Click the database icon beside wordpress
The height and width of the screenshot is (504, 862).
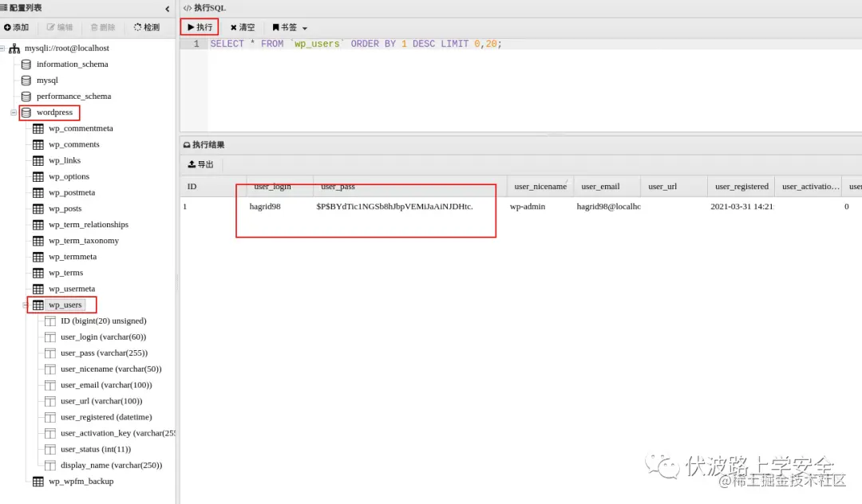coord(26,112)
